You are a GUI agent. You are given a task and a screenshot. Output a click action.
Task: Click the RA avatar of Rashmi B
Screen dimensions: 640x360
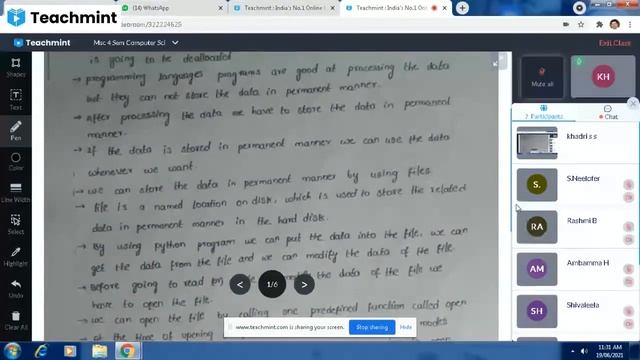click(x=537, y=227)
